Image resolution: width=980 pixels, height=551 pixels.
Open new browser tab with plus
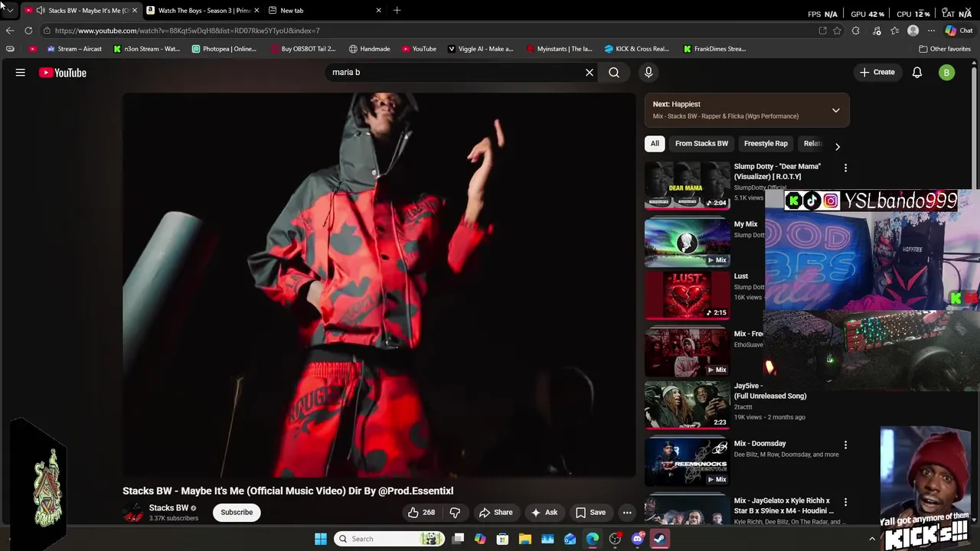[397, 11]
